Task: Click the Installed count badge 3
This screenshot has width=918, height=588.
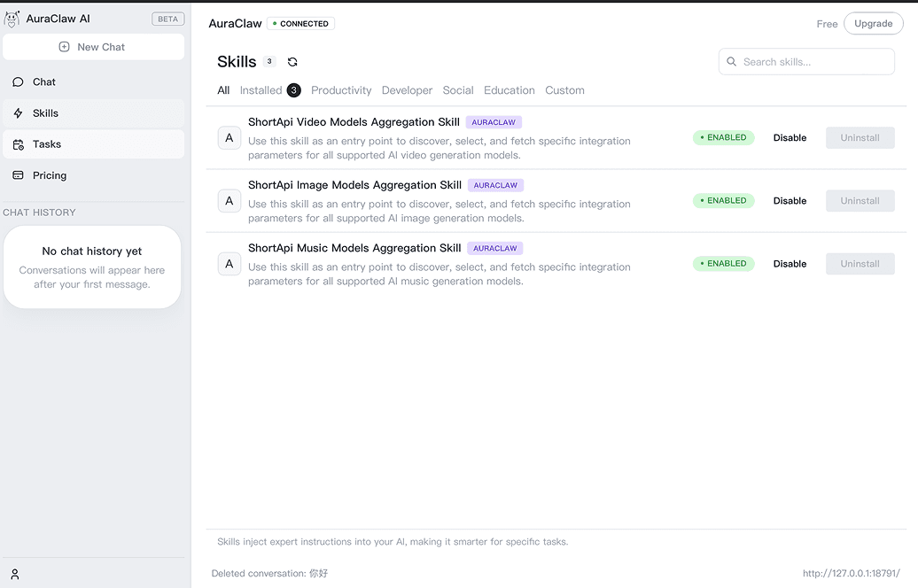Action: [294, 90]
